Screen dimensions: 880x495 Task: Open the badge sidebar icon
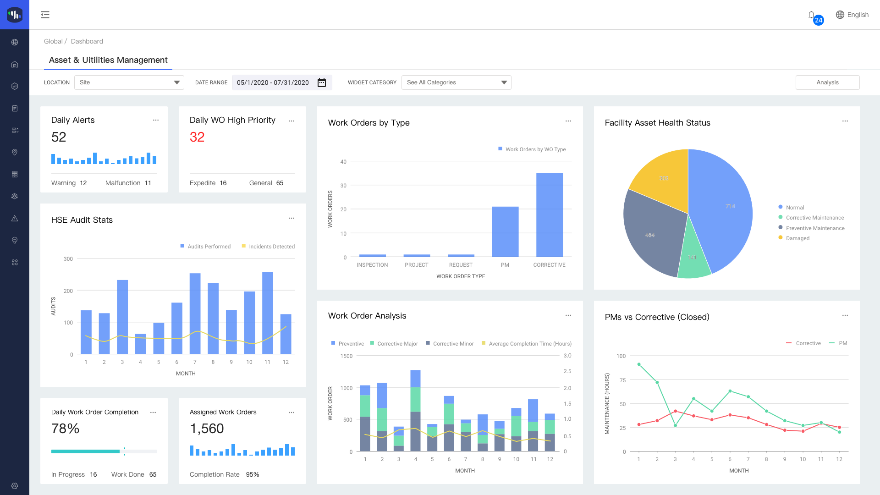[x=15, y=152]
